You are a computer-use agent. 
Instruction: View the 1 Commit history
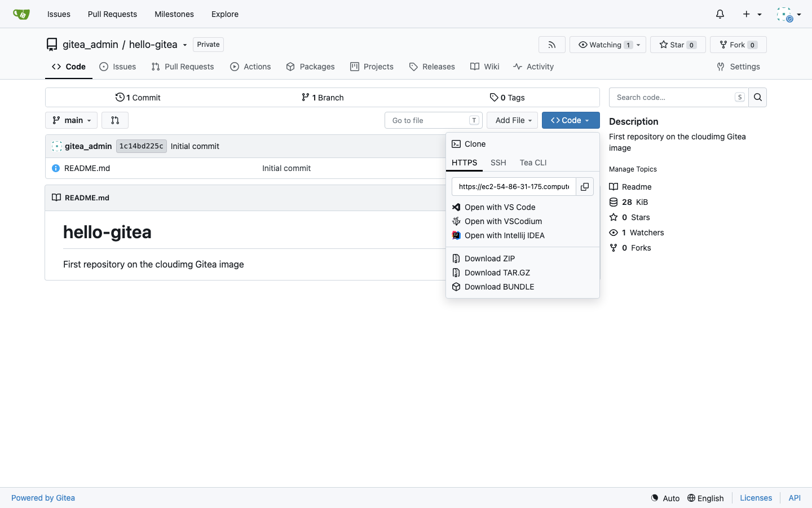[x=138, y=98]
